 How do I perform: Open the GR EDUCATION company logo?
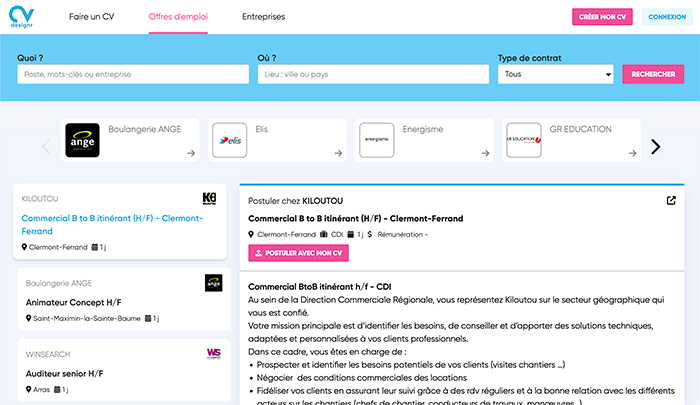pos(524,140)
